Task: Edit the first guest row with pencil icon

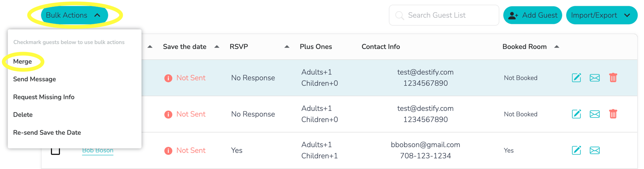Action: pyautogui.click(x=576, y=78)
